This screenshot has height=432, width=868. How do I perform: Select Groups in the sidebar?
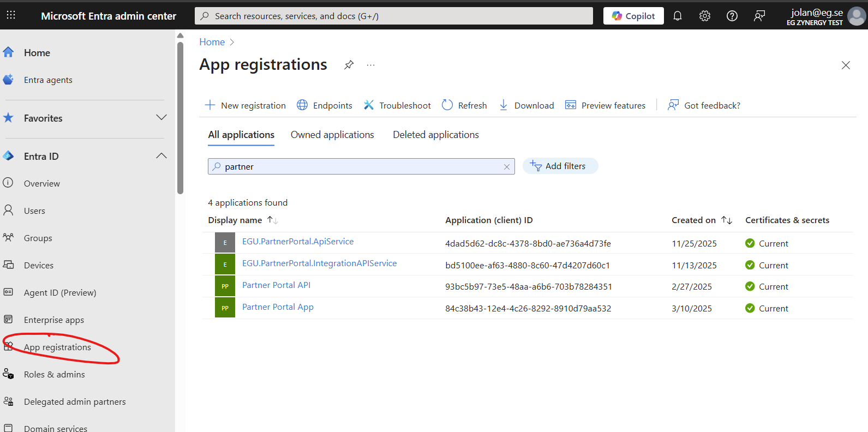click(38, 238)
